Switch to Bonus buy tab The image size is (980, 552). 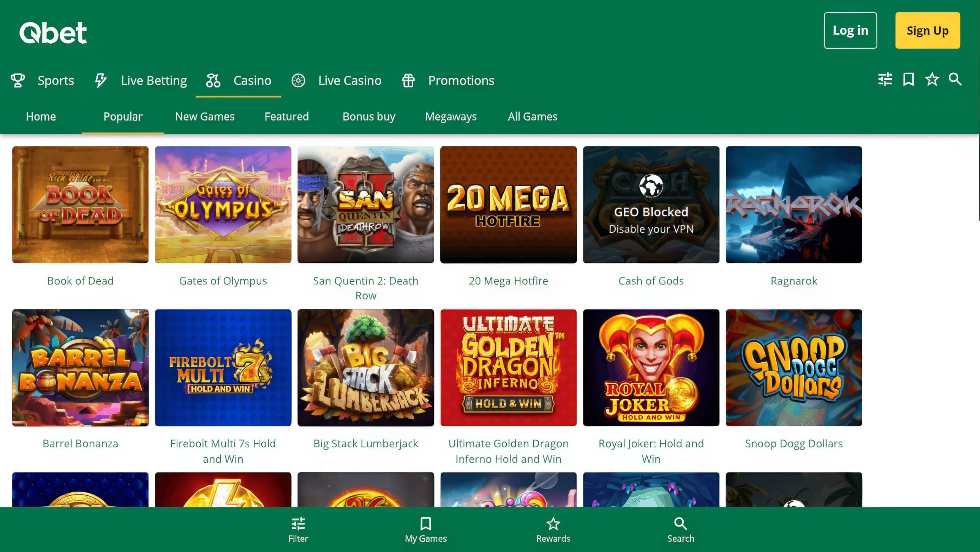tap(369, 116)
